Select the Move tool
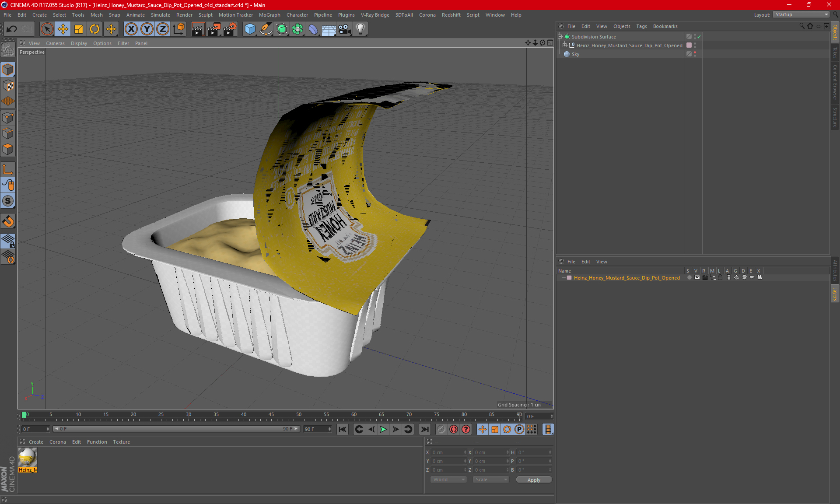840x504 pixels. 63,29
